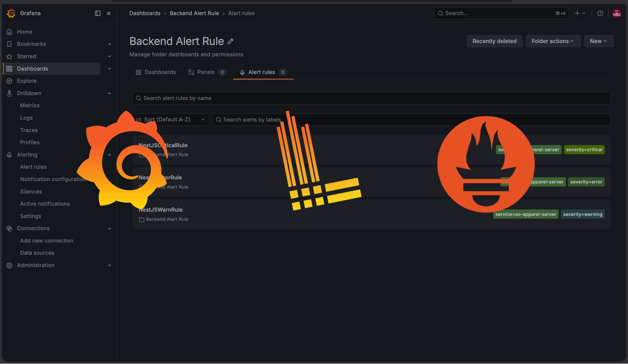
Task: Open the NestJSWarnRule alert rule
Action: point(160,210)
